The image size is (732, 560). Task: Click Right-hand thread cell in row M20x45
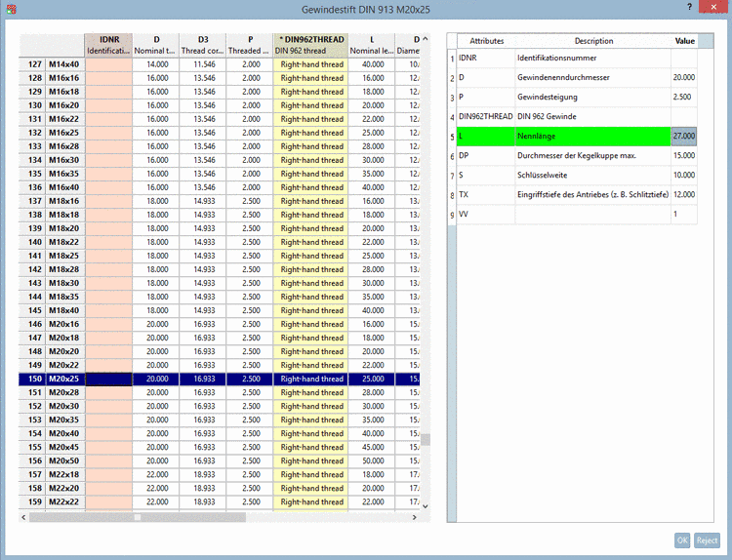pos(311,447)
